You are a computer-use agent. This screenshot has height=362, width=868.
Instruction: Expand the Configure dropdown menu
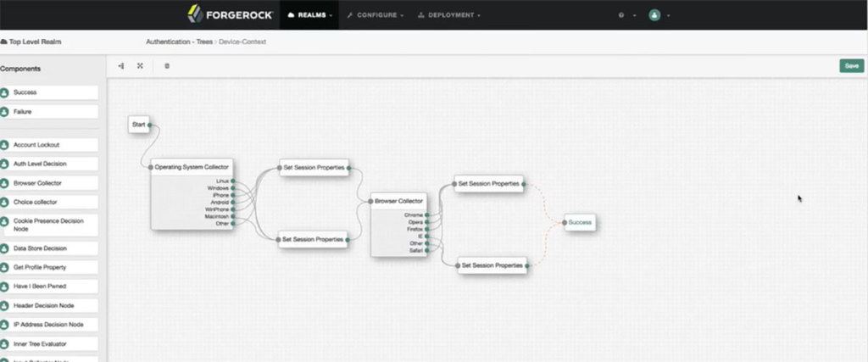pos(376,15)
